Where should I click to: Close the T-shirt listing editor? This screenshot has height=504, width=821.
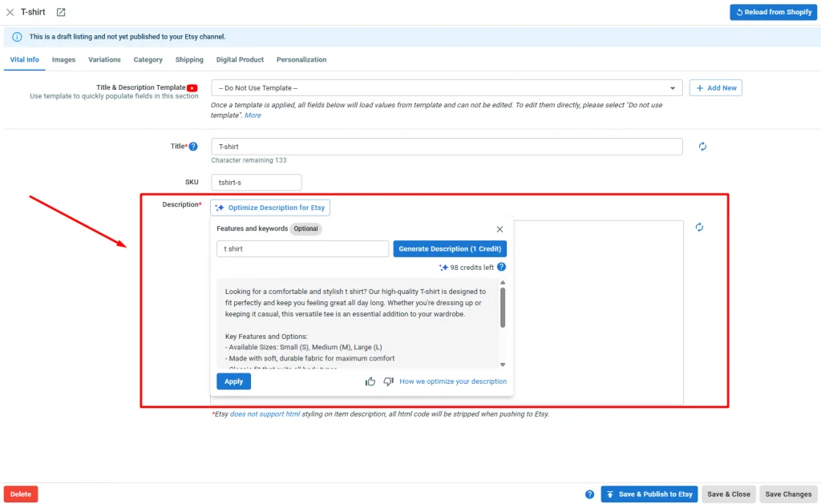click(x=10, y=12)
